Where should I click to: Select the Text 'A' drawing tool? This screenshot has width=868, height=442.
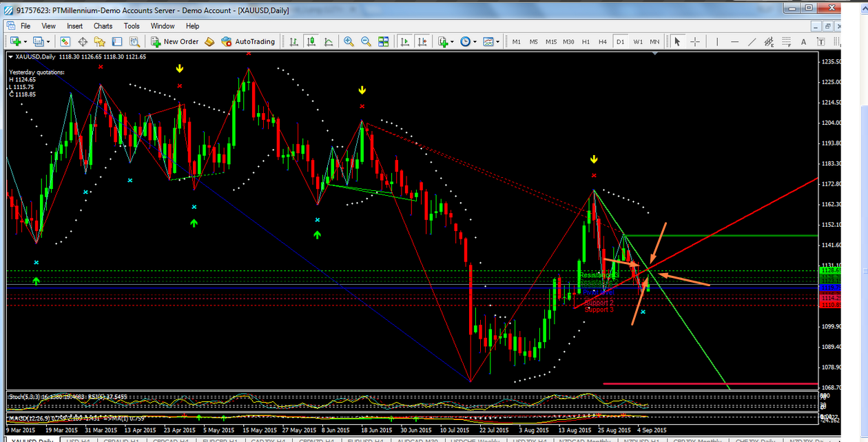pos(802,41)
